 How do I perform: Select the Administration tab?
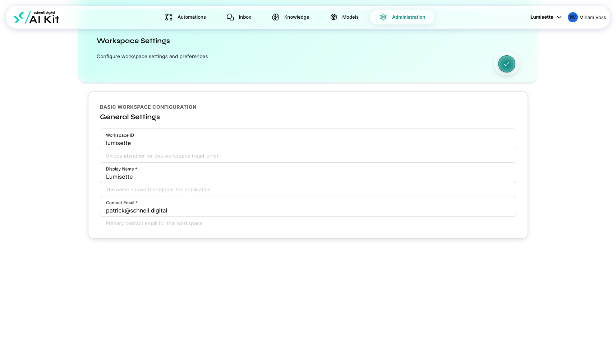[x=402, y=17]
